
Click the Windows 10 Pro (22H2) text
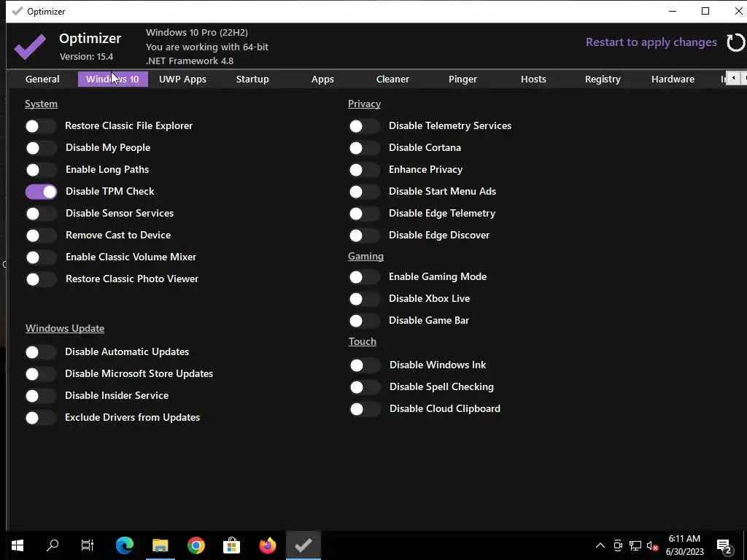click(x=197, y=32)
